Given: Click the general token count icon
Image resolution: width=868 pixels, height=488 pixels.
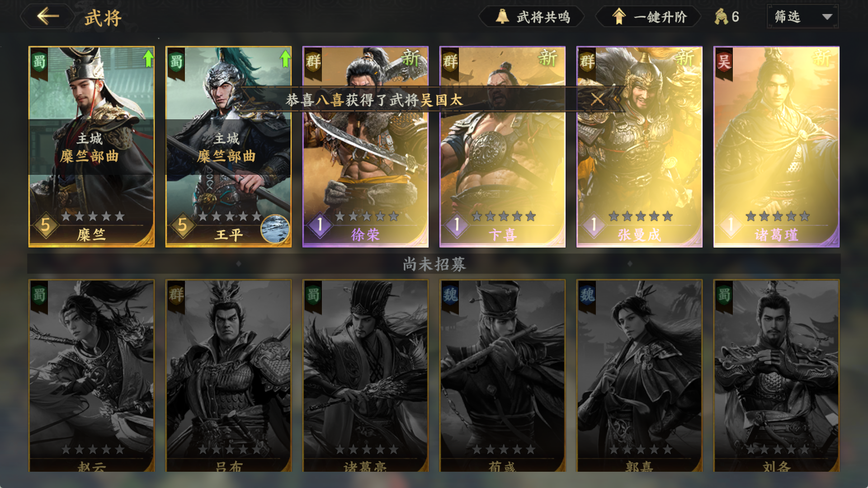Looking at the screenshot, I should tap(722, 17).
